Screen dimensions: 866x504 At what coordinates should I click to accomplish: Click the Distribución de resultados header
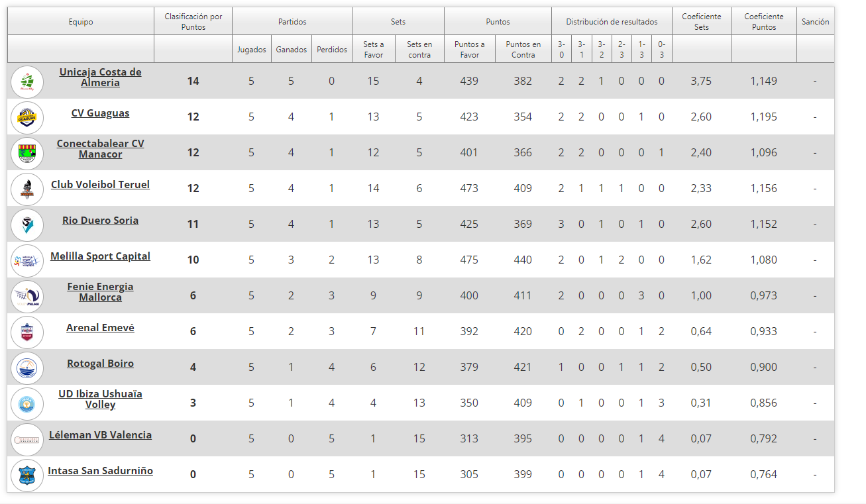click(x=612, y=22)
